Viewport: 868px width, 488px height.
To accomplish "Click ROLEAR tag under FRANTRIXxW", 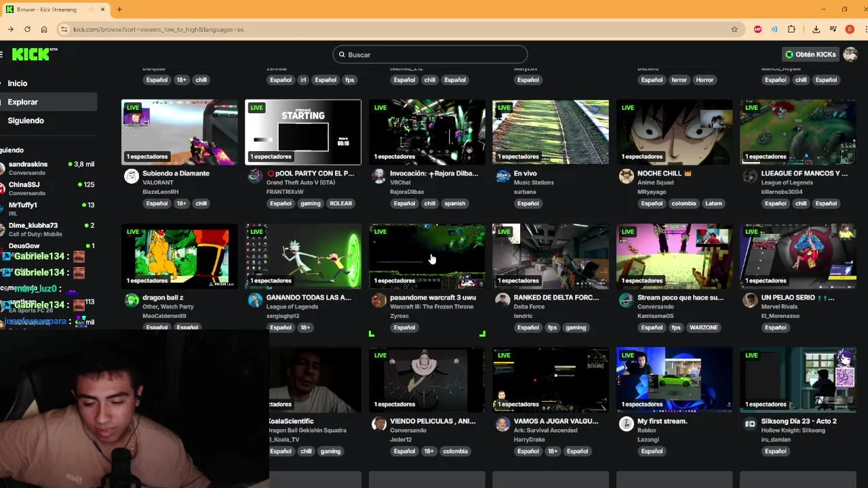I will [x=340, y=203].
